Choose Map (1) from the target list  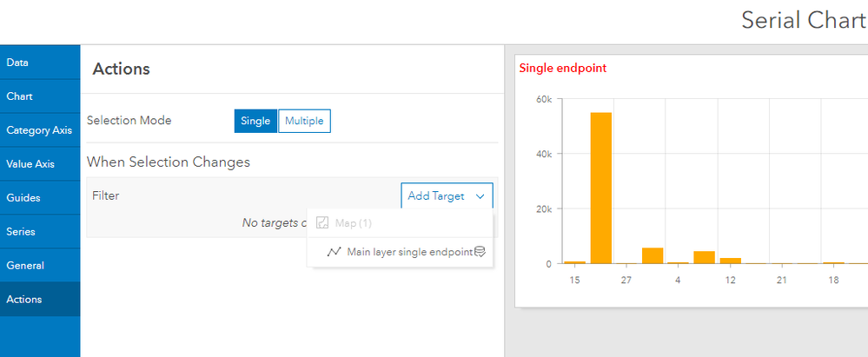pyautogui.click(x=354, y=224)
